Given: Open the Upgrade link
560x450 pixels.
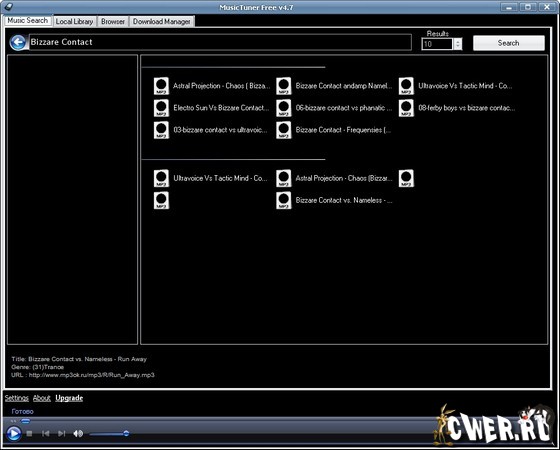Looking at the screenshot, I should click(x=69, y=398).
